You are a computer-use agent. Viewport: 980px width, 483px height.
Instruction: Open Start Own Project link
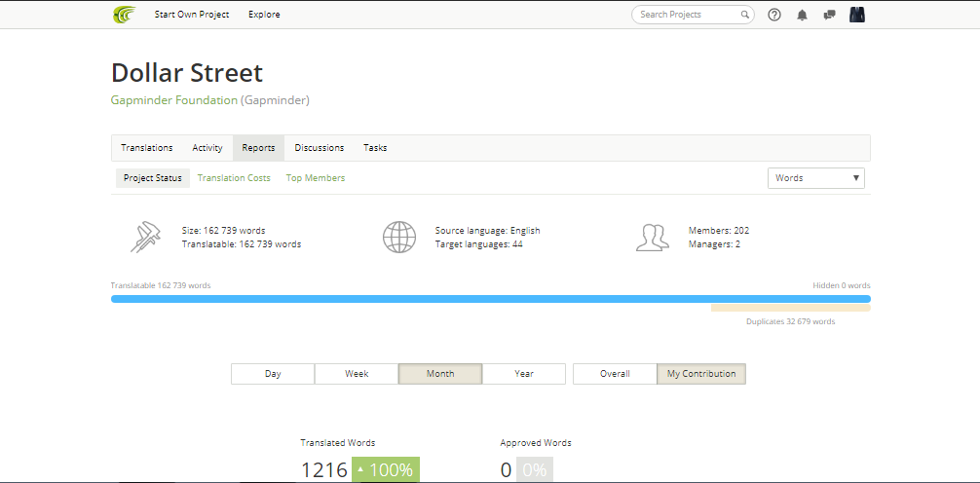(x=192, y=15)
